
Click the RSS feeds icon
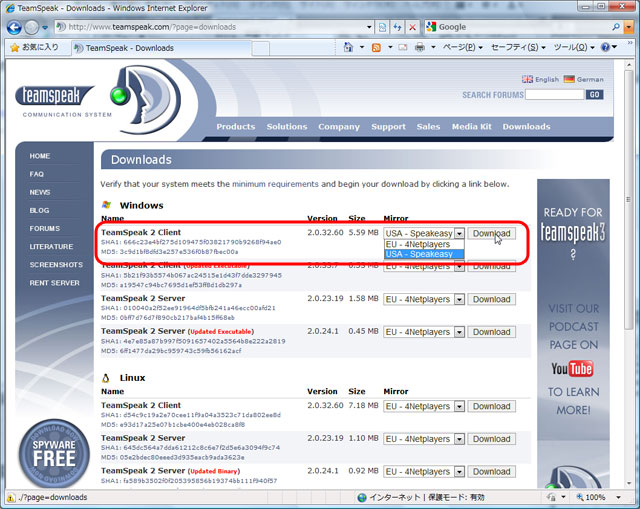click(376, 48)
